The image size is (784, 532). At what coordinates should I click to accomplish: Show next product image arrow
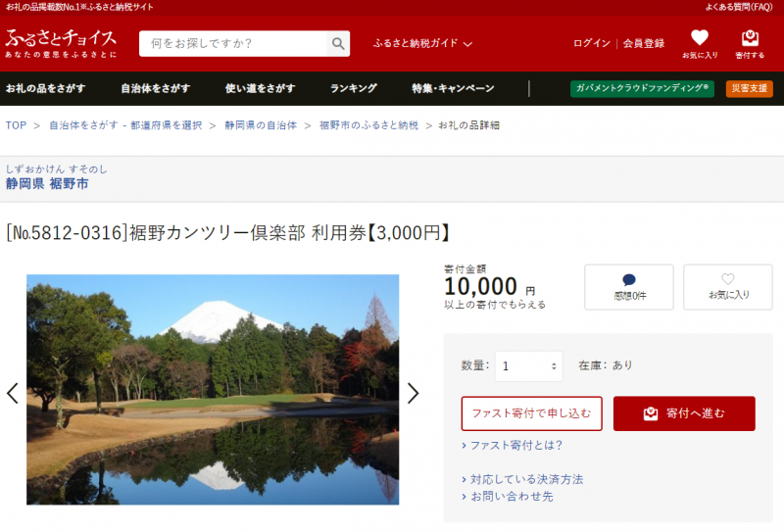tap(413, 393)
